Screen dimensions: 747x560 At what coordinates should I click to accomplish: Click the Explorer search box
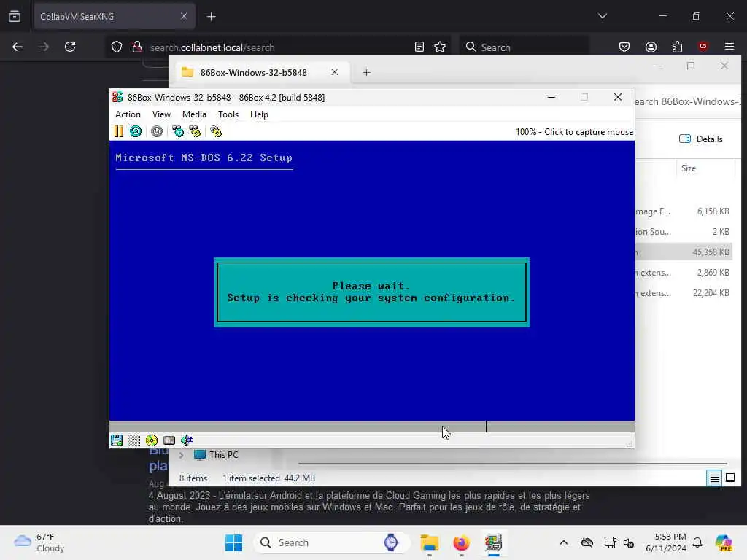688,101
